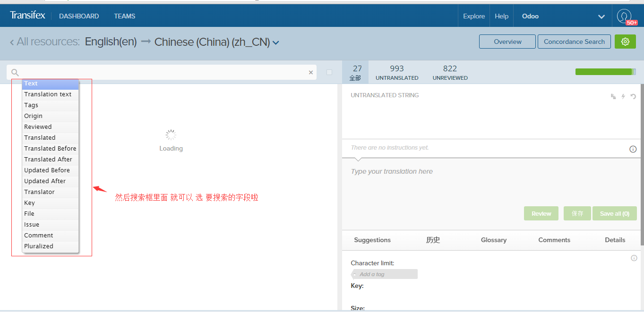Viewport: 644px width, 312px height.
Task: Open the green settings gear menu
Action: pos(625,42)
